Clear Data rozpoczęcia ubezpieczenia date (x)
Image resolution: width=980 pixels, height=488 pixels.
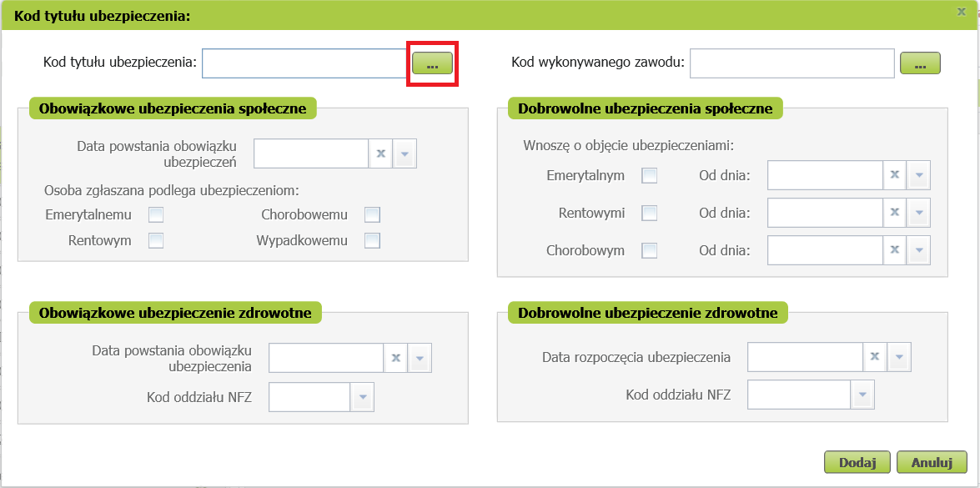[x=875, y=357]
